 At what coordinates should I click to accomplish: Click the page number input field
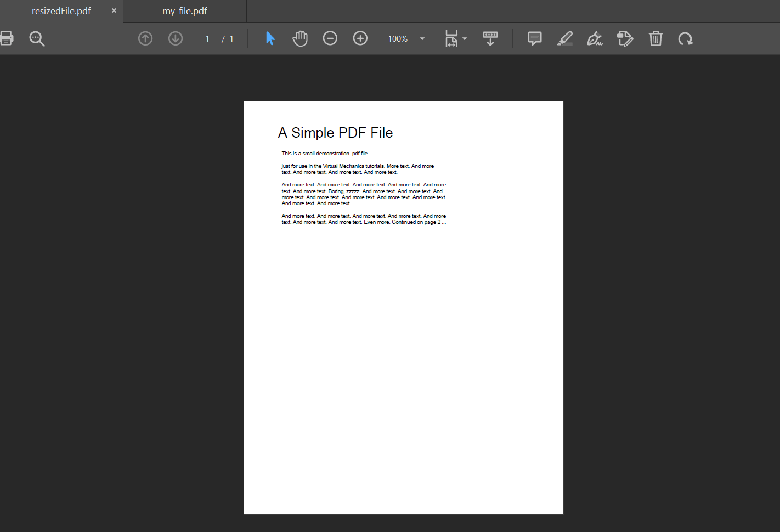(x=207, y=38)
